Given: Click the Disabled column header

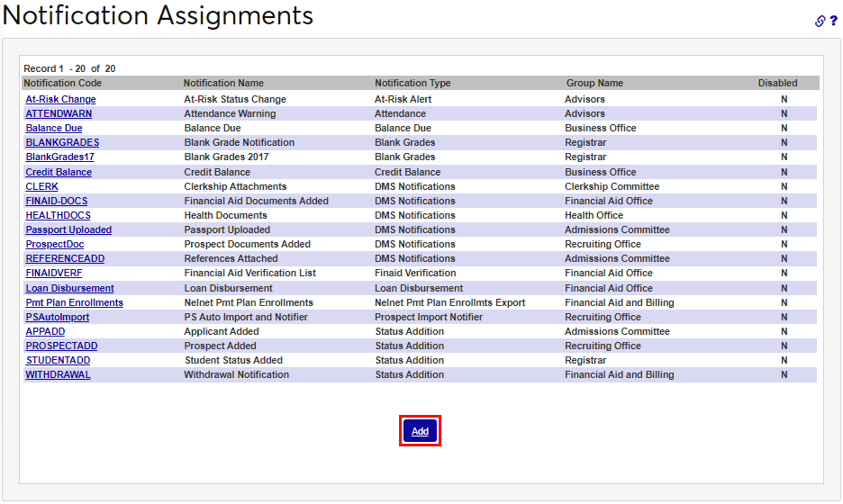Looking at the screenshot, I should [777, 84].
